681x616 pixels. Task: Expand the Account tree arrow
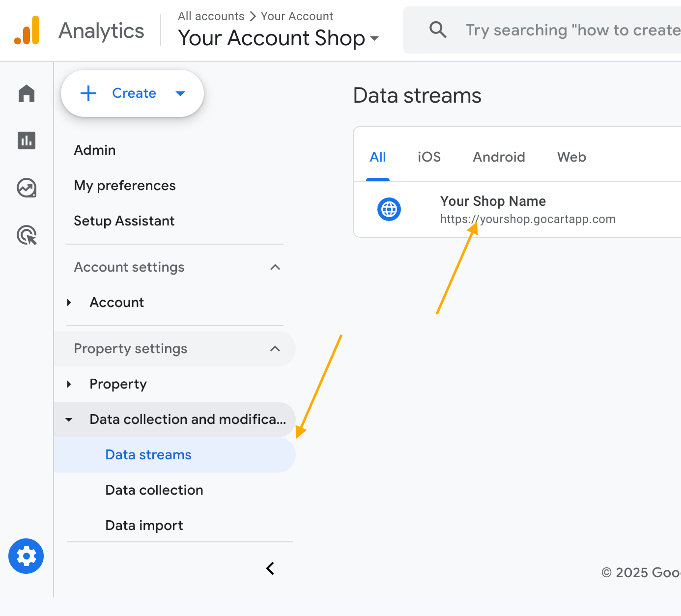click(x=69, y=303)
